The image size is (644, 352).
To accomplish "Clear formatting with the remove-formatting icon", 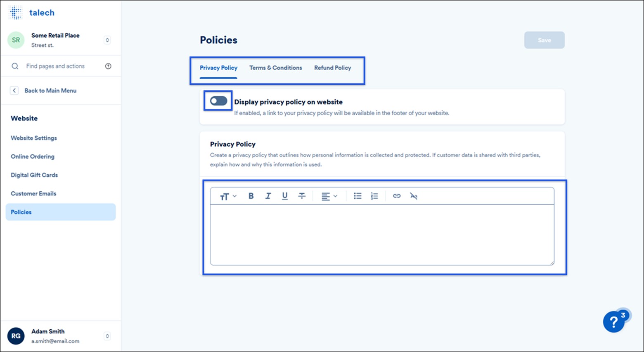I will click(x=414, y=196).
